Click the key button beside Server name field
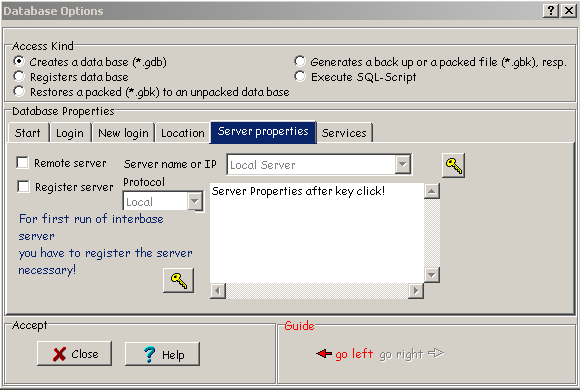 pyautogui.click(x=453, y=165)
